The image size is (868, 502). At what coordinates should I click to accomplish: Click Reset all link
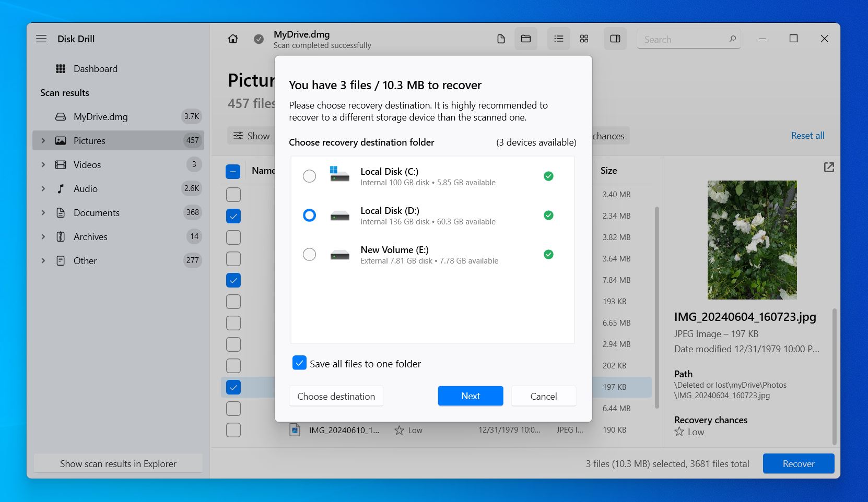click(807, 136)
